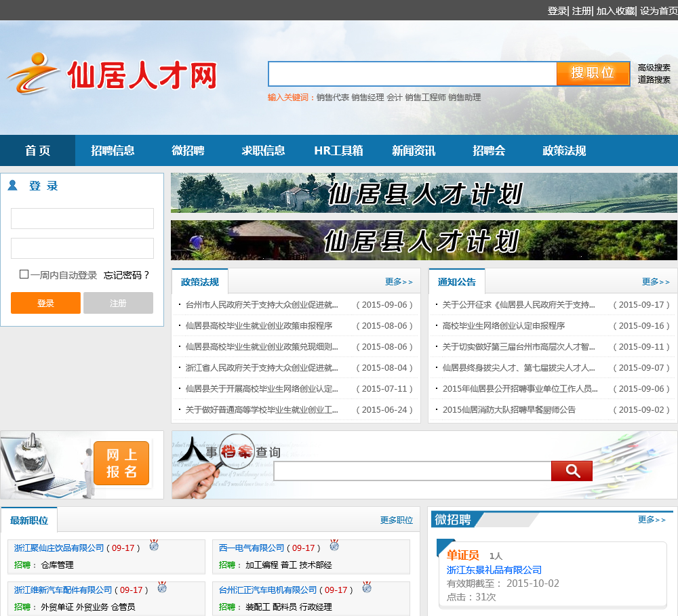Screen dimensions: 678x616
Task: Click the 人事档案查询 search input field
Action: [412, 471]
